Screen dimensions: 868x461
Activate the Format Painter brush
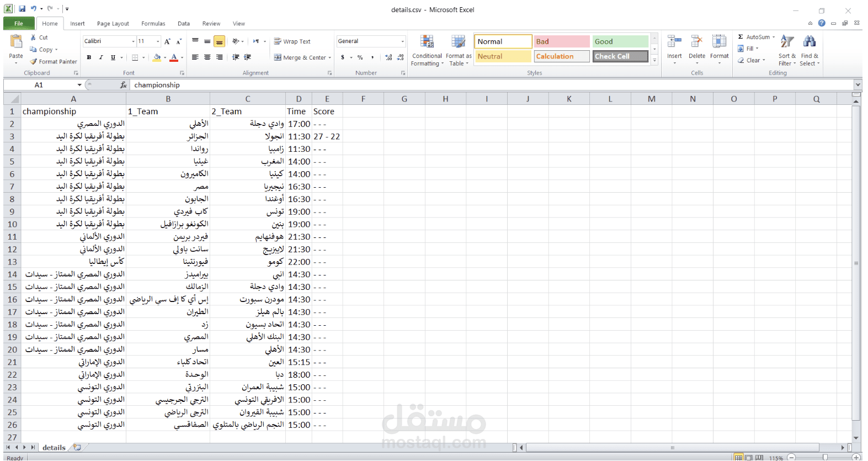pyautogui.click(x=34, y=62)
